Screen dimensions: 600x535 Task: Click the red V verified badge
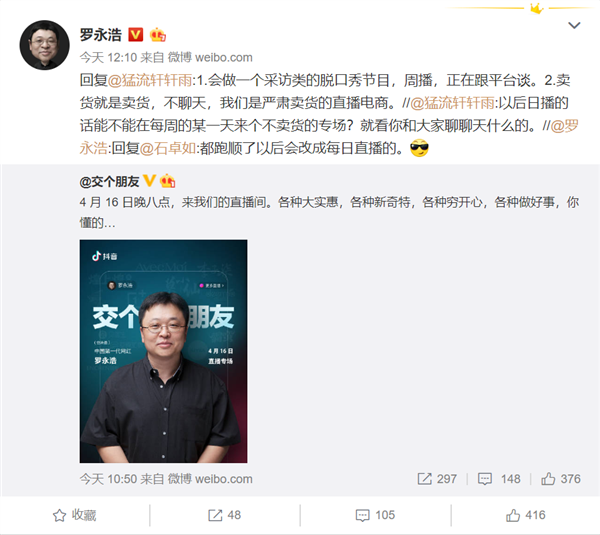135,35
